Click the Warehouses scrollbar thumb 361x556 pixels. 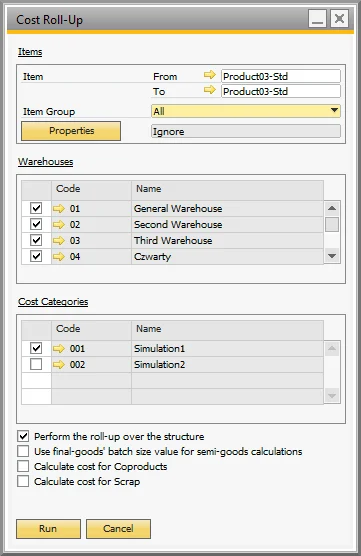(x=332, y=224)
